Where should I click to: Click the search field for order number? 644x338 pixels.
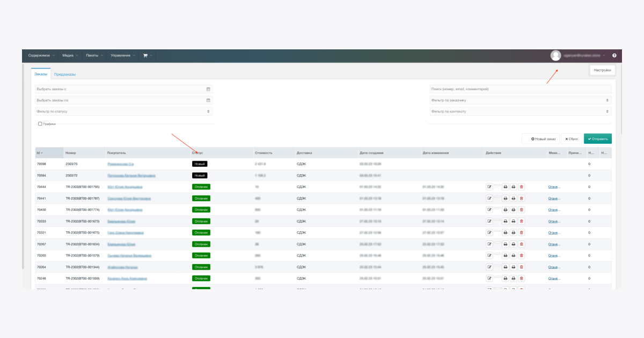(520, 89)
